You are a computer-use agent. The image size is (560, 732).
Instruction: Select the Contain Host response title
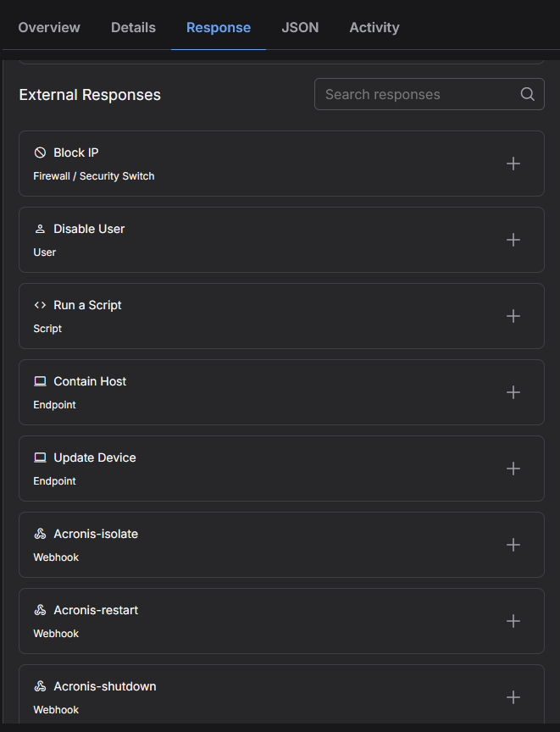pyautogui.click(x=90, y=381)
